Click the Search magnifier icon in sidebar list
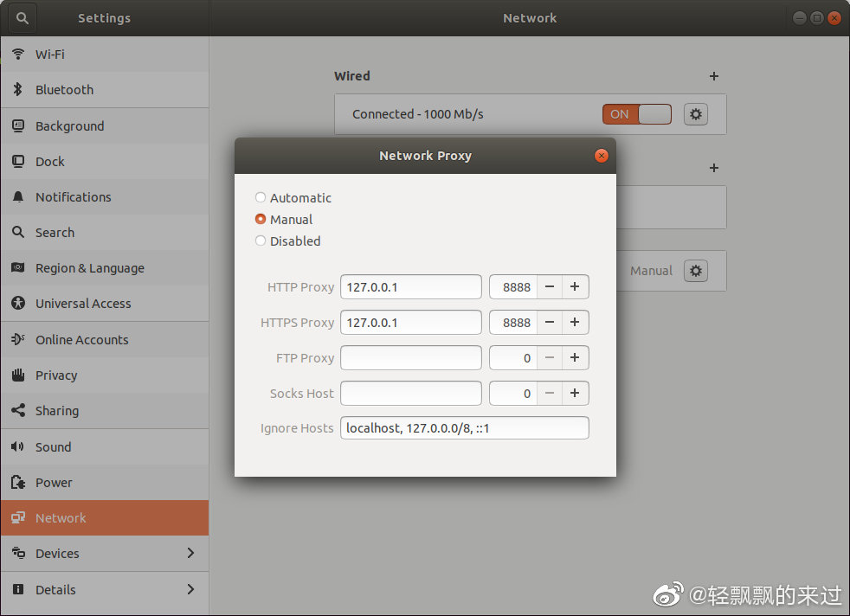Viewport: 850px width, 616px height. click(18, 232)
